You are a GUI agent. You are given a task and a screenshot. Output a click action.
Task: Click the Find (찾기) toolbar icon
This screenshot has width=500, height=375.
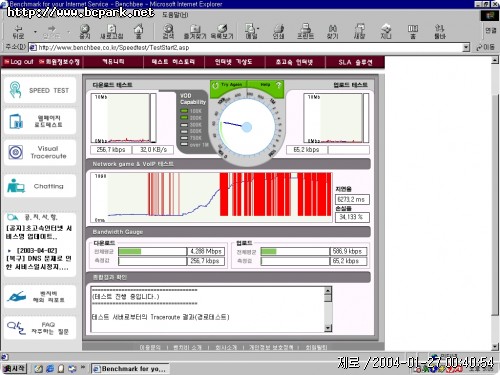332,32
